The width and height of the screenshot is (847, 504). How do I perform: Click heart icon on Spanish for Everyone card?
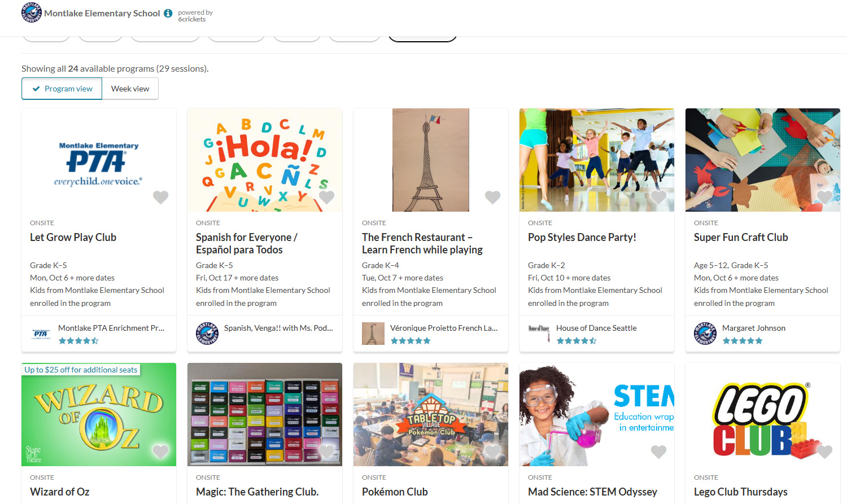[x=327, y=197]
